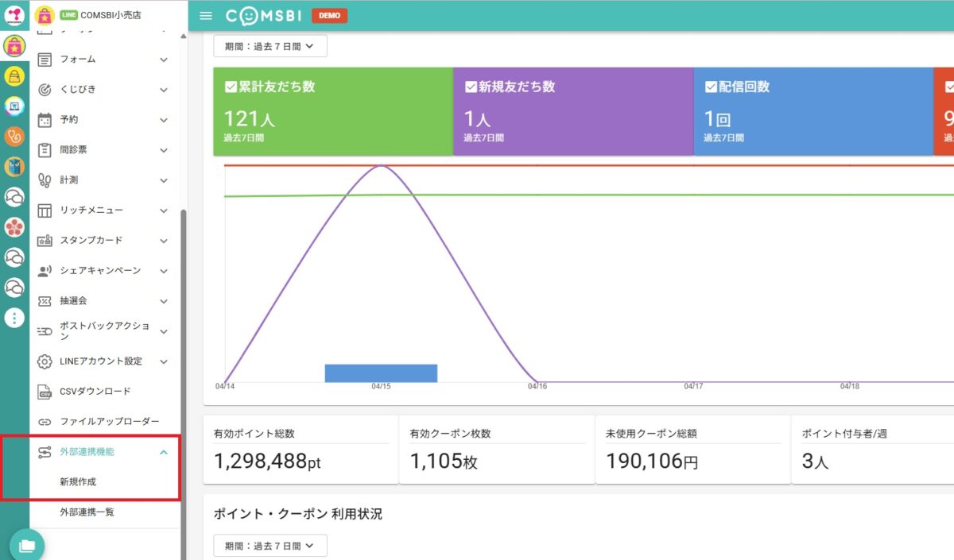Expand the フォーム menu chevron

(164, 60)
